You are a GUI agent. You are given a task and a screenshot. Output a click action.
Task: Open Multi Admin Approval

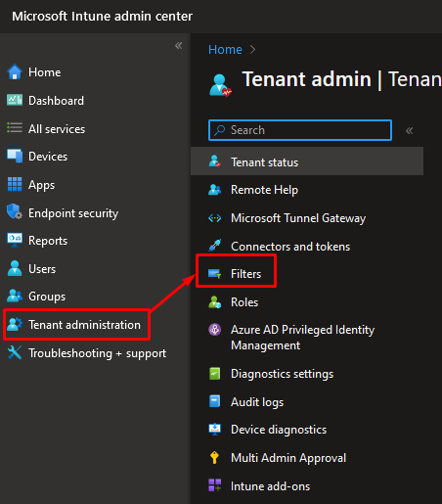pos(288,458)
